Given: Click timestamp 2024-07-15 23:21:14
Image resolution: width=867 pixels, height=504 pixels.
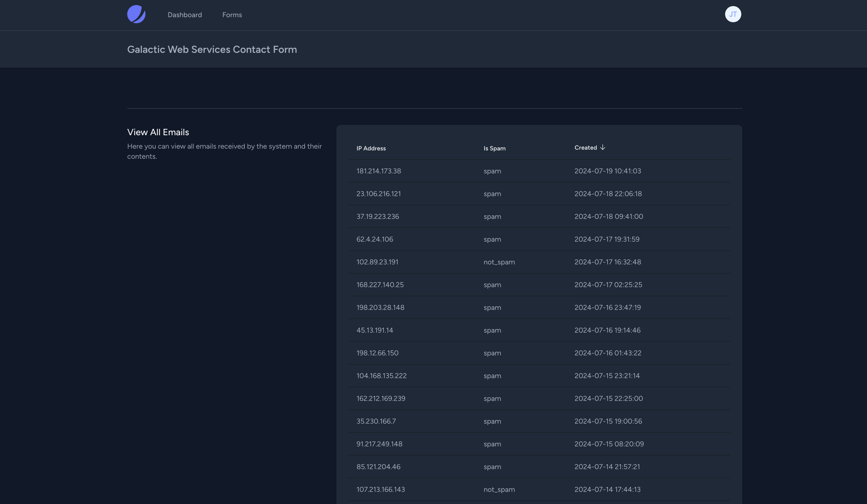Looking at the screenshot, I should pos(607,375).
